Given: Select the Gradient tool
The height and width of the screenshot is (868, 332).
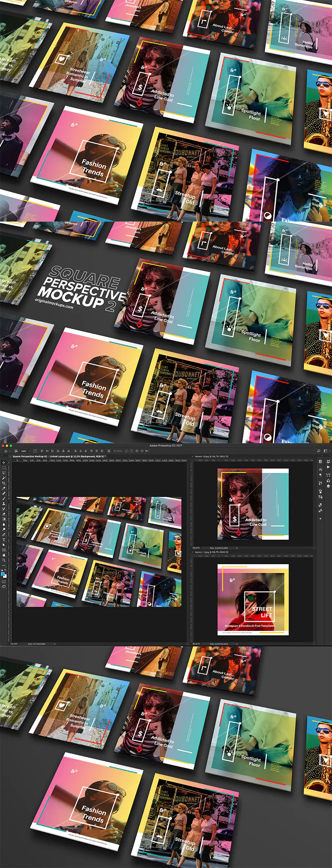Looking at the screenshot, I should tap(4, 519).
